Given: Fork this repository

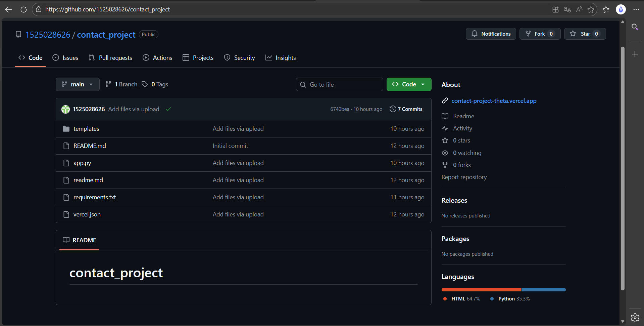Looking at the screenshot, I should (540, 34).
